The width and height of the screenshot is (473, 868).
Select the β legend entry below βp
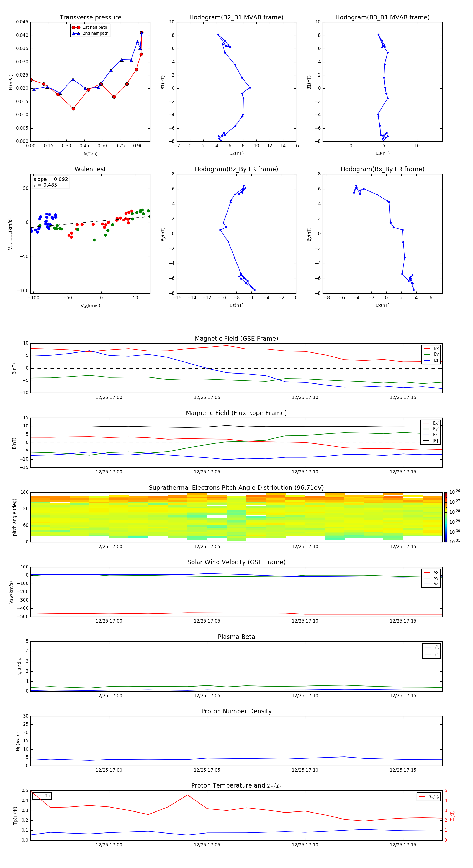click(x=431, y=654)
